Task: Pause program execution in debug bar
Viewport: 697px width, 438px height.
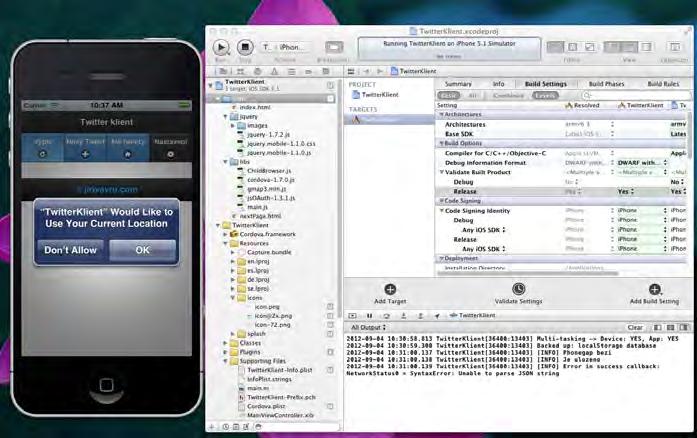Action: [x=369, y=316]
